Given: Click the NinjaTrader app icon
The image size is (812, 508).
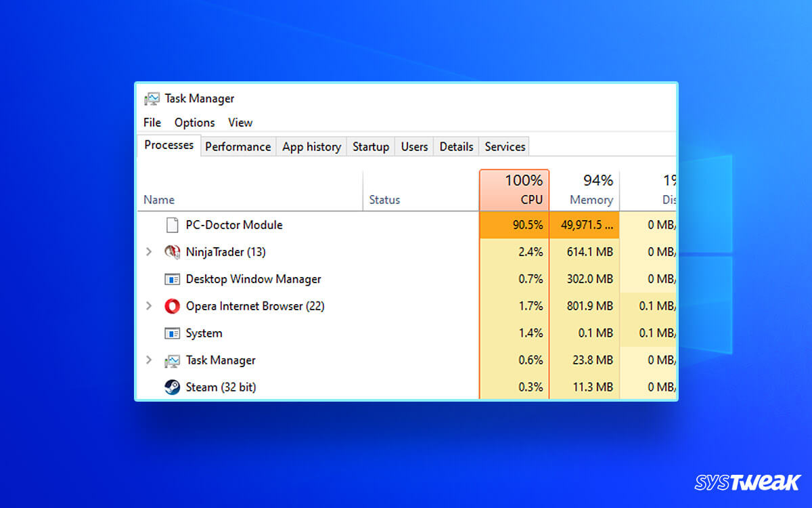Looking at the screenshot, I should click(x=172, y=252).
